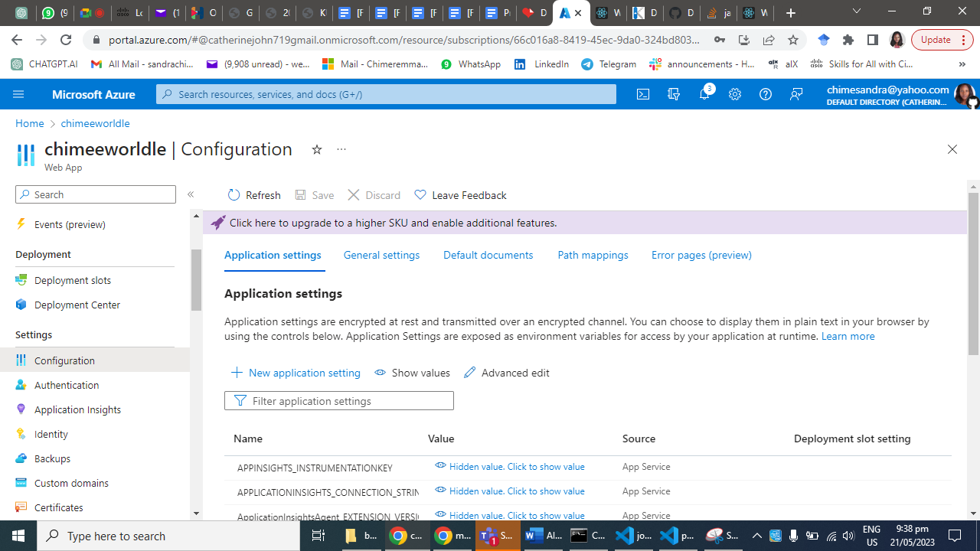
Task: Open the Azure portal hamburger menu
Action: click(18, 94)
